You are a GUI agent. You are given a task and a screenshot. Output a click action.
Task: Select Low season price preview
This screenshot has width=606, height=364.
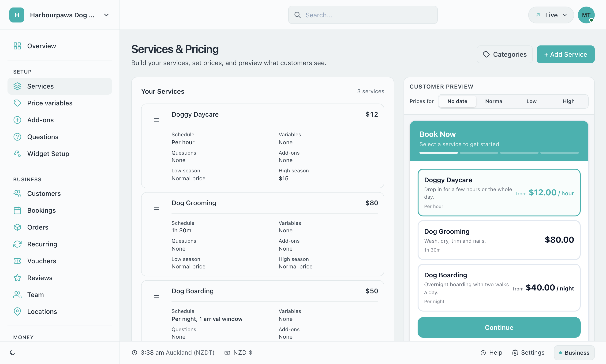531,101
